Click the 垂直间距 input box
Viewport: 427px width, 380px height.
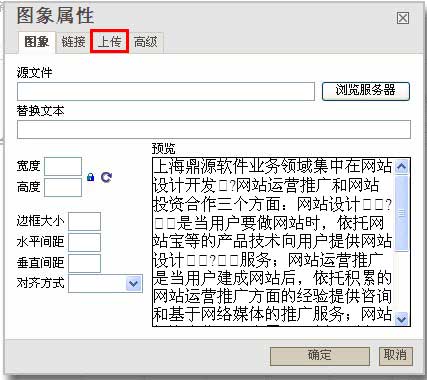tap(84, 263)
